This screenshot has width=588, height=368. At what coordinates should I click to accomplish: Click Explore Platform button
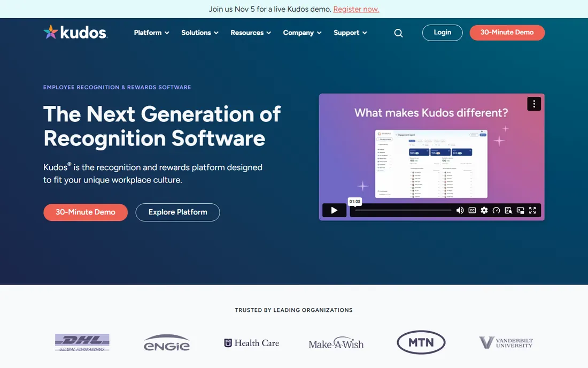click(x=178, y=212)
